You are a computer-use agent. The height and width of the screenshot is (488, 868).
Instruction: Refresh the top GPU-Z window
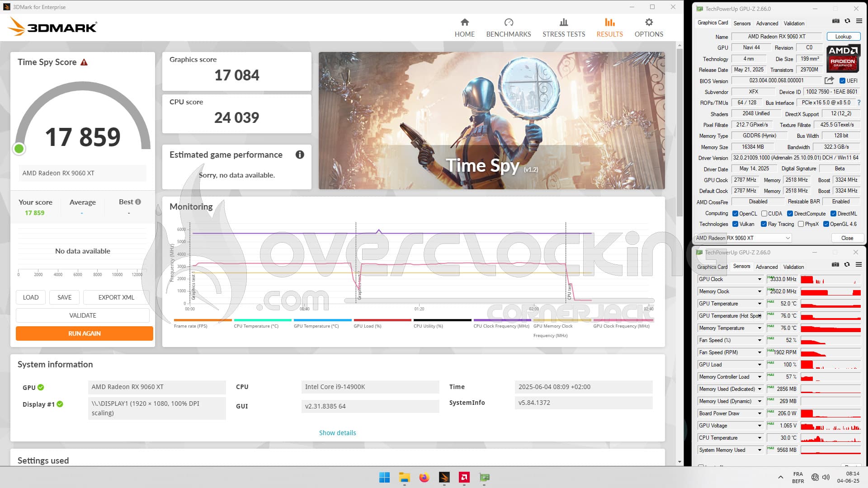point(847,21)
